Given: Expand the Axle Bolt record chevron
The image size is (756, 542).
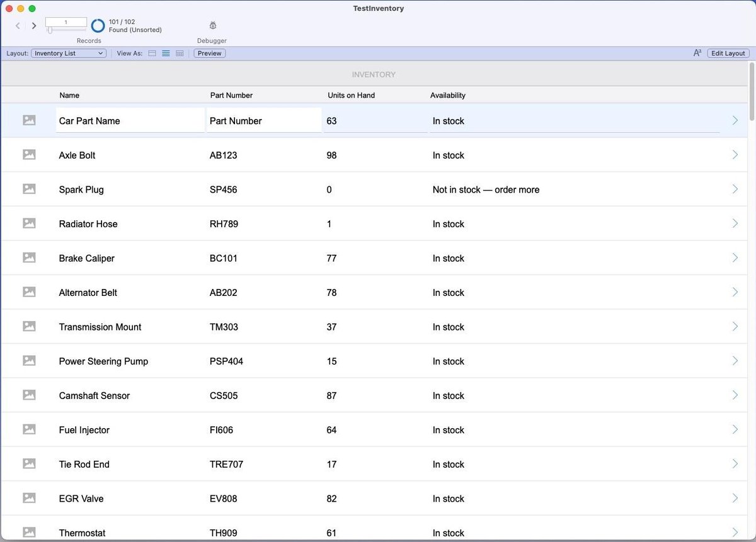Looking at the screenshot, I should [x=735, y=154].
